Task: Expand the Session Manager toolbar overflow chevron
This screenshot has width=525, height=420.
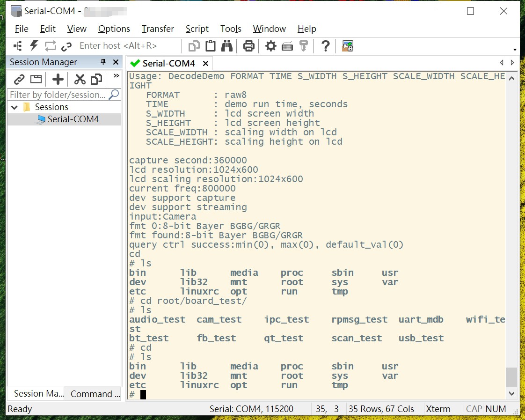Action: tap(116, 76)
